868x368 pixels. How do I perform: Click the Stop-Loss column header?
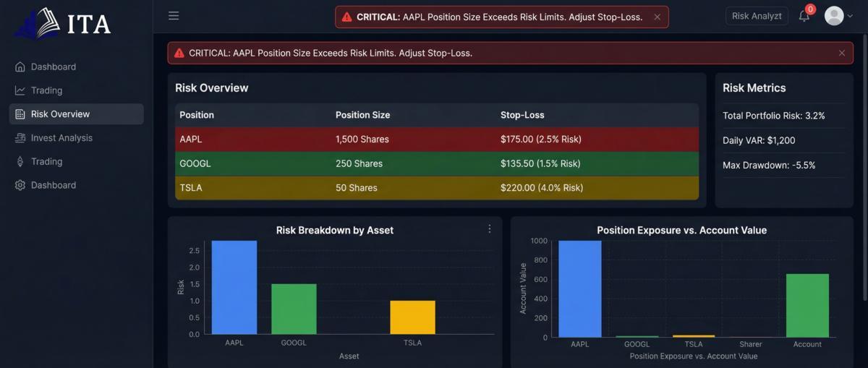(522, 115)
